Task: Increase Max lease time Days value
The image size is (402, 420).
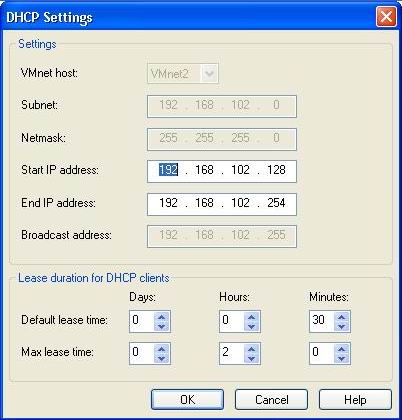Action: coord(162,349)
